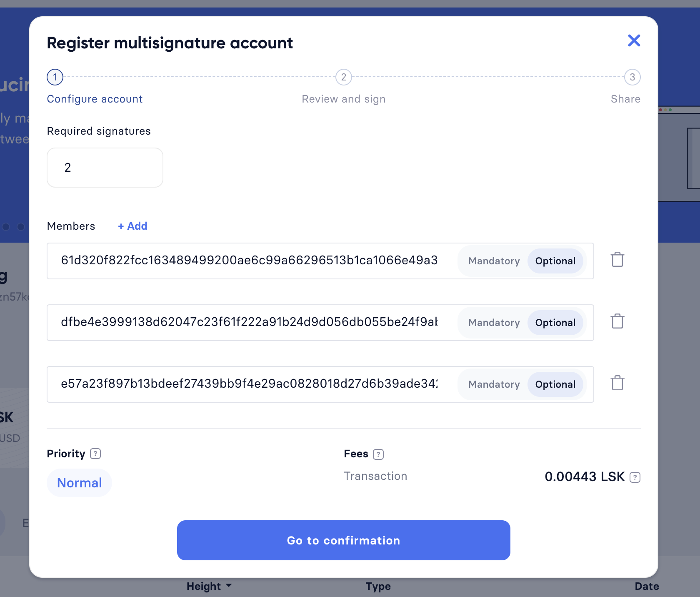Viewport: 700px width, 597px height.
Task: Open the Height sort dropdown
Action: (x=209, y=586)
